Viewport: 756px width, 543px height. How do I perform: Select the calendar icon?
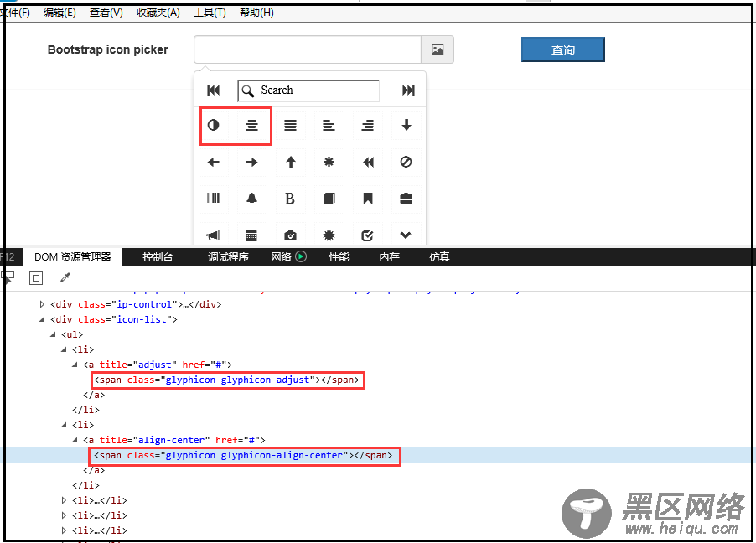[x=251, y=235]
